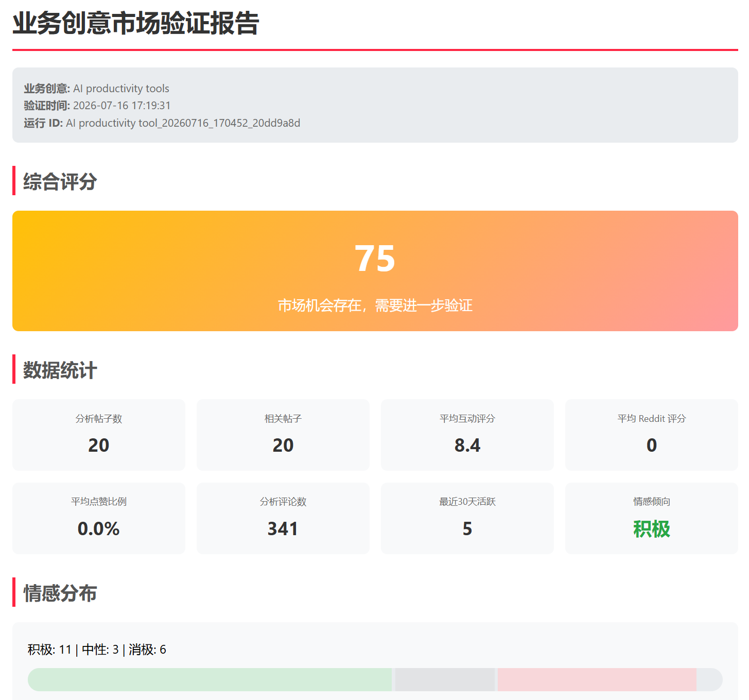Click the 数据统计 section heading
The image size is (749, 700).
pyautogui.click(x=60, y=370)
